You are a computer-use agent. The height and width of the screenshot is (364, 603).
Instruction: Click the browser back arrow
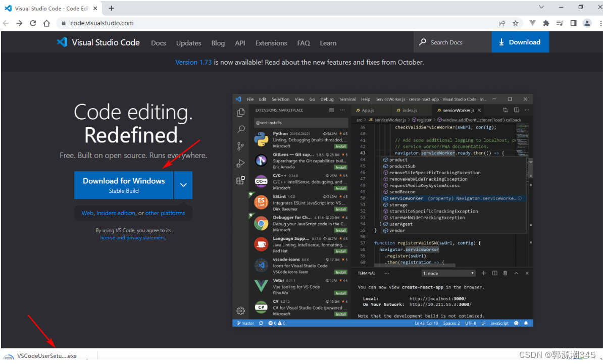pos(6,23)
